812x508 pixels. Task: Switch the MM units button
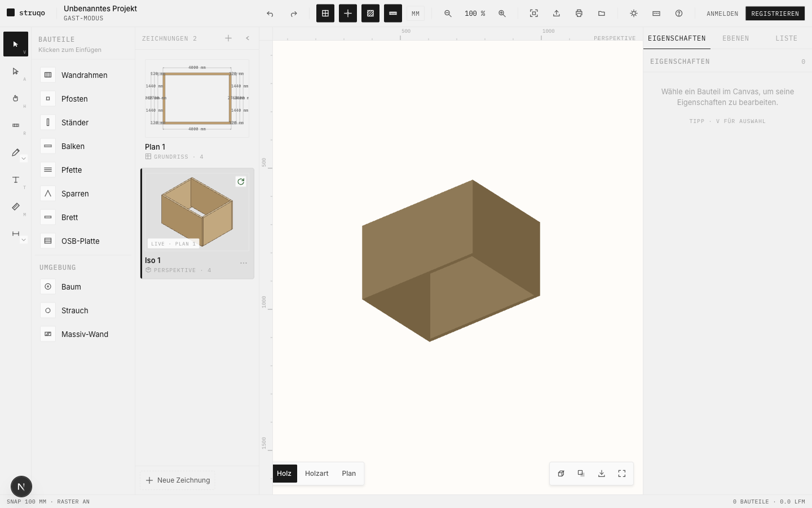[416, 14]
